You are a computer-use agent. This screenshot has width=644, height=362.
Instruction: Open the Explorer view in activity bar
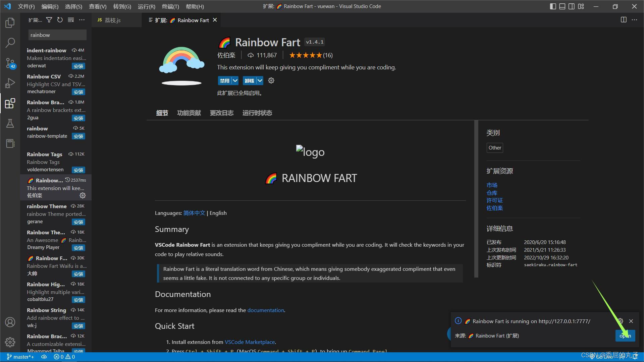[10, 22]
